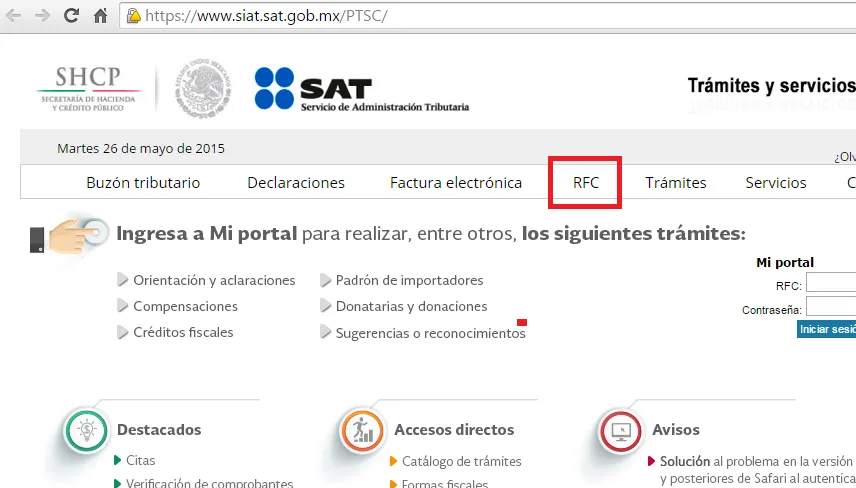Open the RFC menu
The image size is (856, 488).
point(586,182)
